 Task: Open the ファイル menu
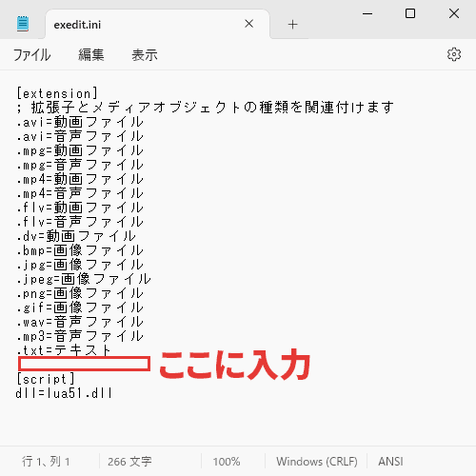click(31, 55)
